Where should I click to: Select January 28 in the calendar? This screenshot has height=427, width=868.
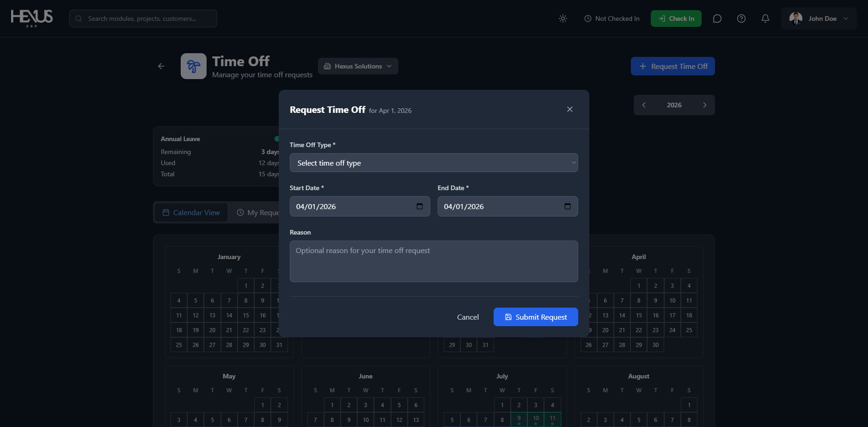point(229,345)
